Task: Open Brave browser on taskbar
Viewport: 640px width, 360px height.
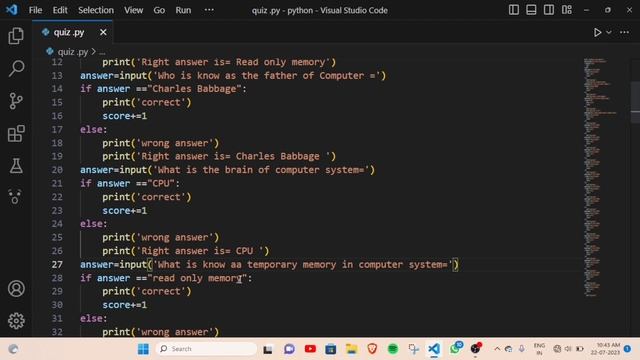Action: pyautogui.click(x=372, y=349)
